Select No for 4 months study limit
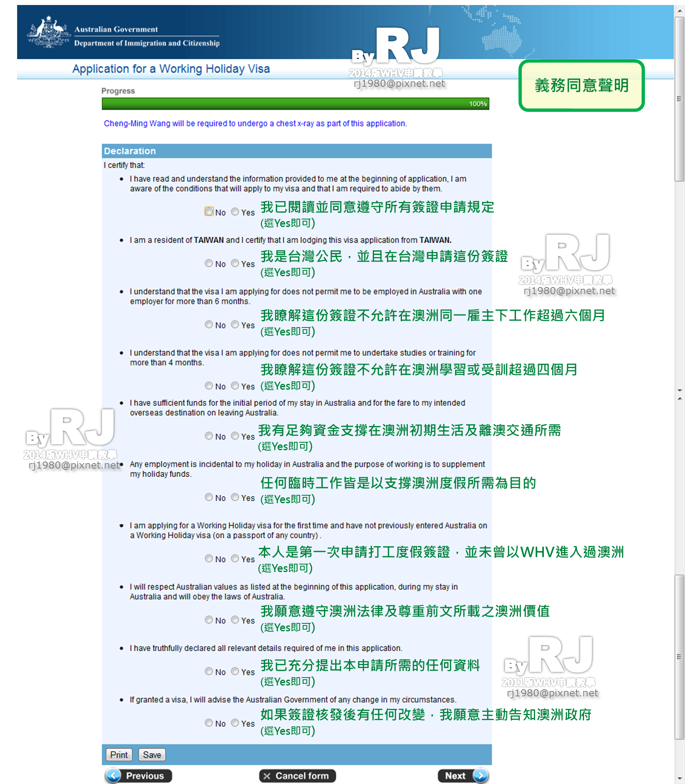This screenshot has height=784, width=685. point(209,386)
